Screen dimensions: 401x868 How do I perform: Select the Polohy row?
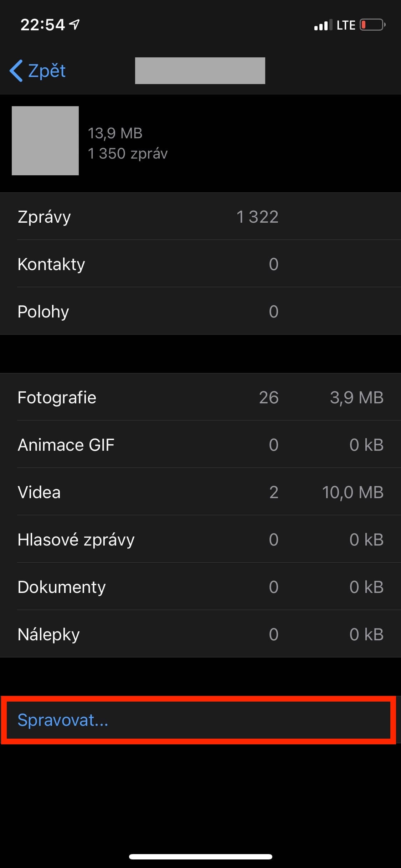click(200, 311)
